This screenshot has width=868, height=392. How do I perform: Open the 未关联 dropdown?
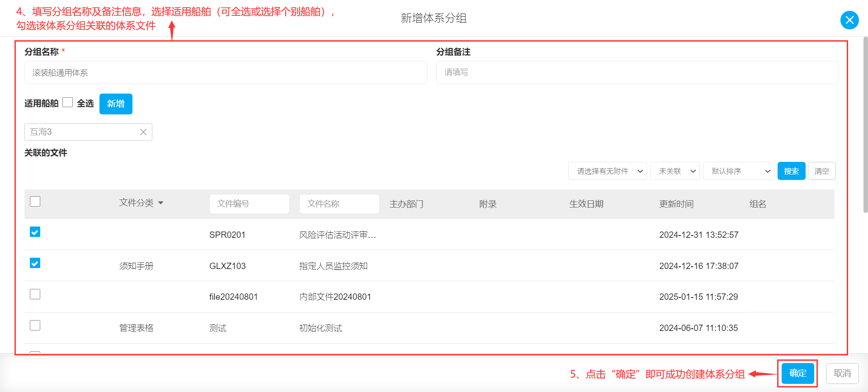[x=675, y=171]
